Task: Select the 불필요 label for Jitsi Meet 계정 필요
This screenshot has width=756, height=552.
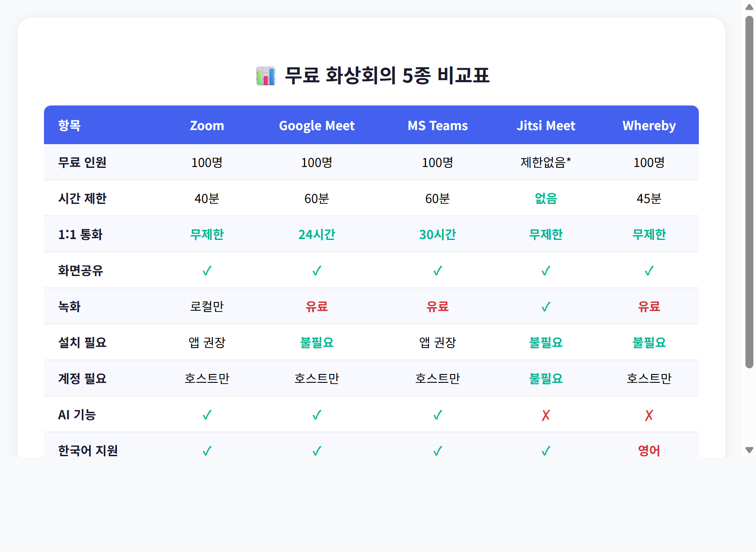Action: click(x=546, y=378)
